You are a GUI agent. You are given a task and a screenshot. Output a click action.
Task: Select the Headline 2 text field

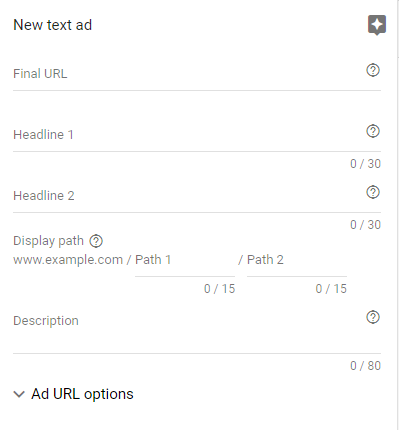point(188,196)
